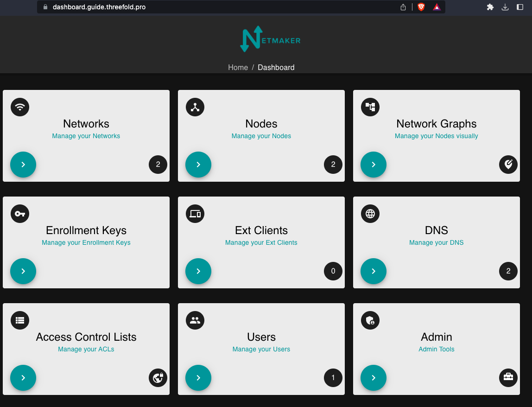Click the Nodes card title
This screenshot has height=407, width=532.
[261, 124]
